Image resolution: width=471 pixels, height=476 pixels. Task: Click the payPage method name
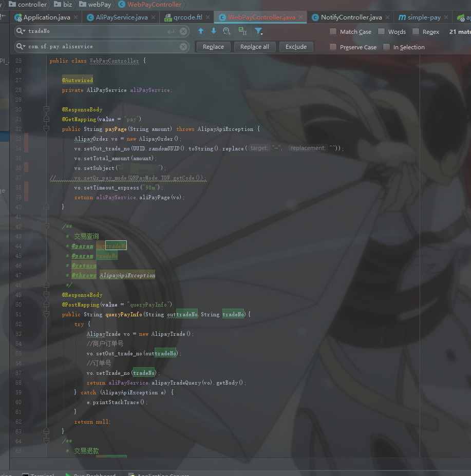click(116, 129)
